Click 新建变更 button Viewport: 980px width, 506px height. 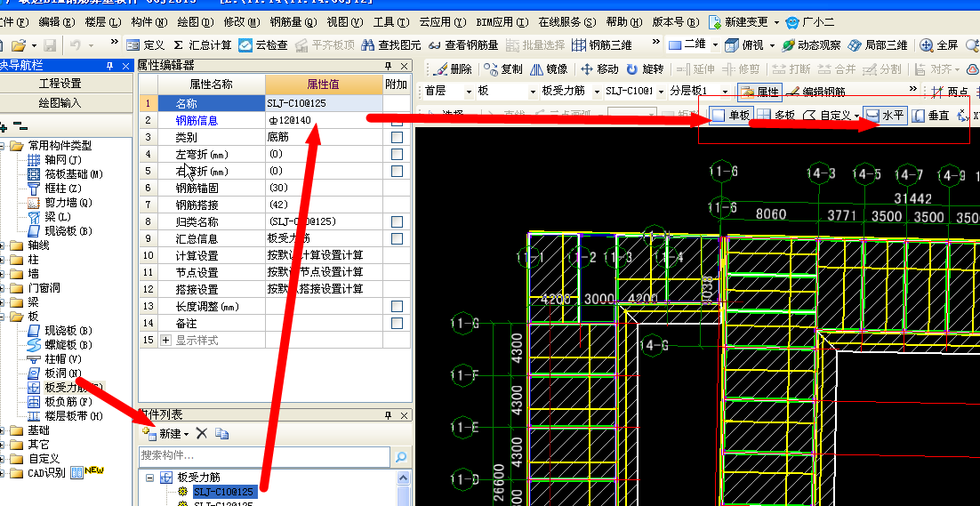pos(738,22)
